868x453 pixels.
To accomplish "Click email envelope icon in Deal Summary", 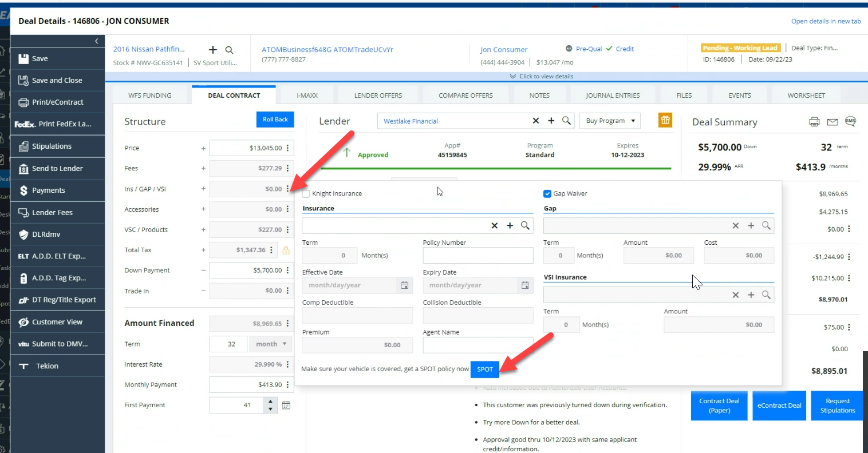I will point(833,122).
